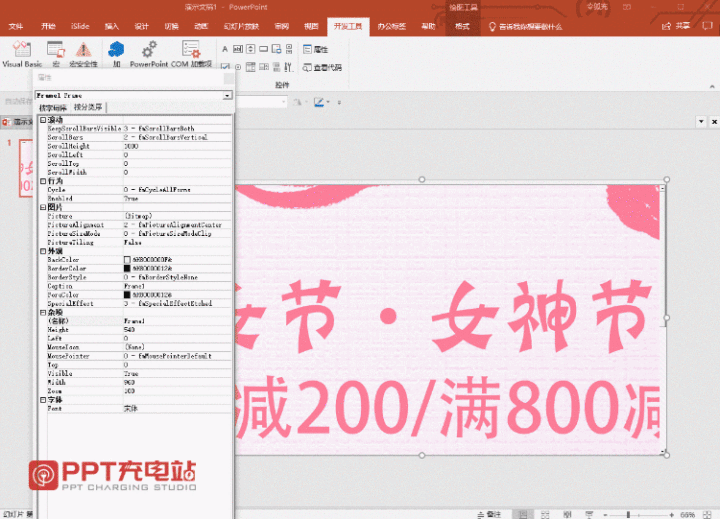Image resolution: width=720 pixels, height=519 pixels.
Task: Click the Tell Me search box
Action: 525,26
